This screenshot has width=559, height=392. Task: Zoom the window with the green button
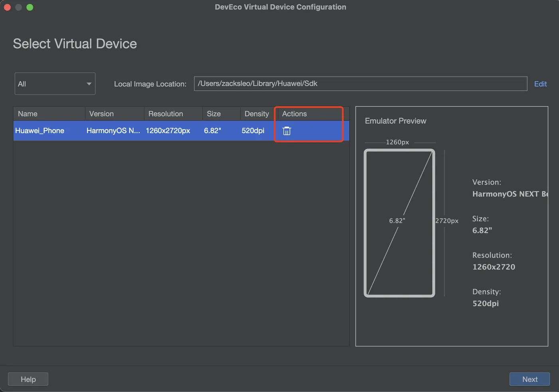[30, 7]
